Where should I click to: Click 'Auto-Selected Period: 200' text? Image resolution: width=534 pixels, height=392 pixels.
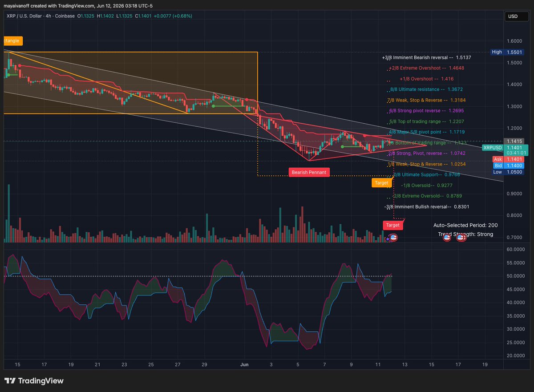465,225
